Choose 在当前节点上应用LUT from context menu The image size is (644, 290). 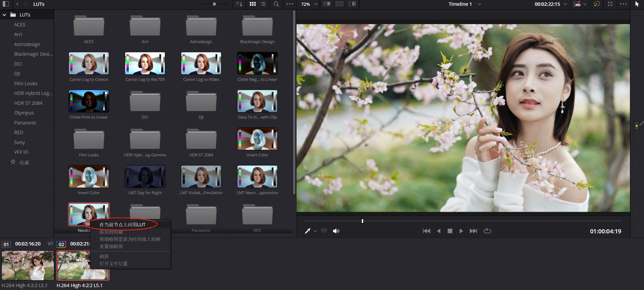pos(122,224)
